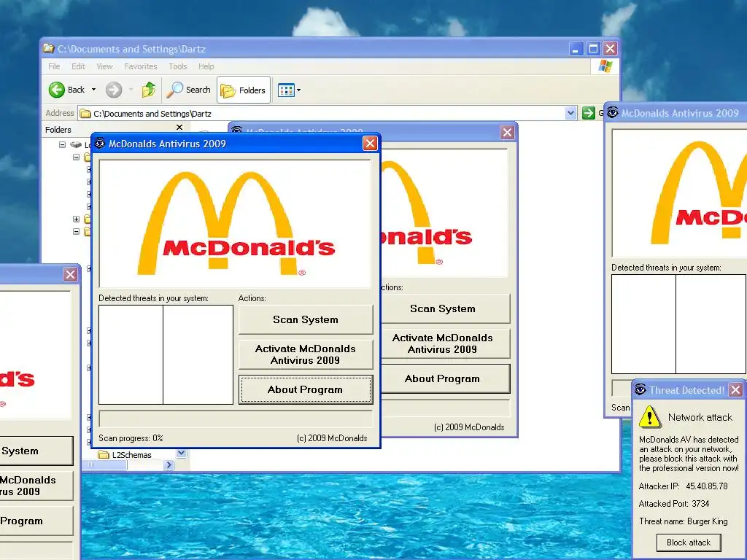Image resolution: width=747 pixels, height=560 pixels.
Task: Click the Block attack button
Action: (x=689, y=542)
